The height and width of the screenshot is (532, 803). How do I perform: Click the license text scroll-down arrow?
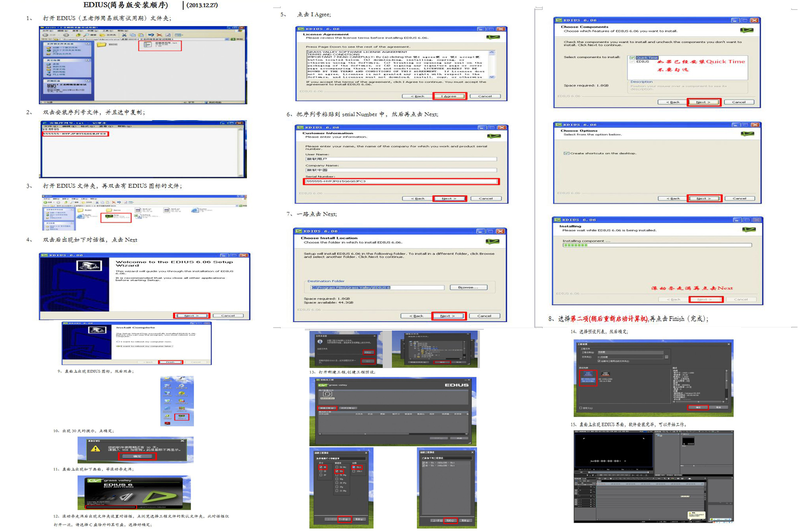click(x=492, y=77)
